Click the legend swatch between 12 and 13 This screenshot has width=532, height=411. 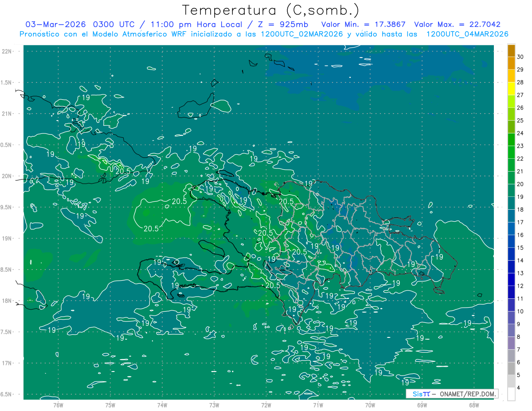click(x=512, y=280)
